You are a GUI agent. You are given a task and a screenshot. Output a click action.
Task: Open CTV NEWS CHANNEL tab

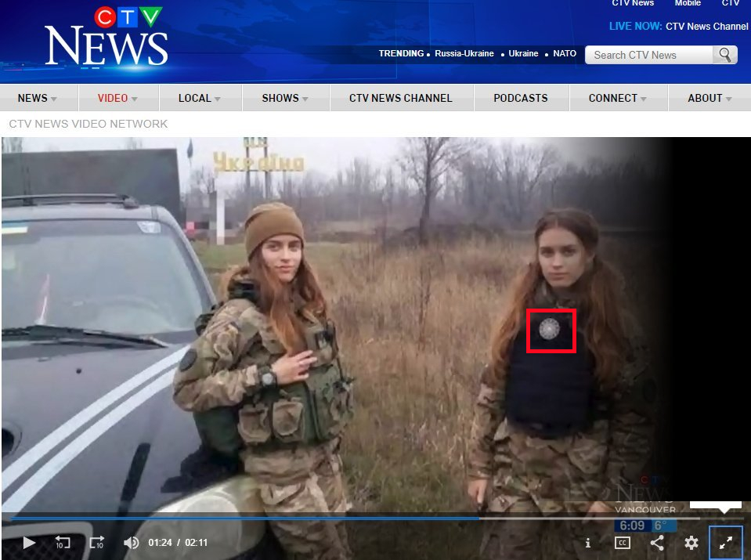point(401,98)
